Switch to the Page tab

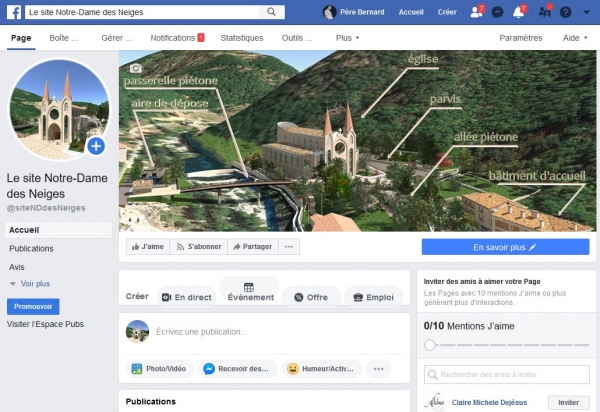click(x=21, y=38)
